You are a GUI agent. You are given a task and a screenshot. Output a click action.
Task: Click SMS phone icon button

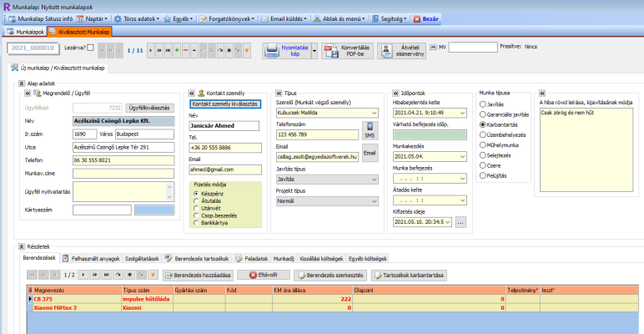tap(370, 130)
